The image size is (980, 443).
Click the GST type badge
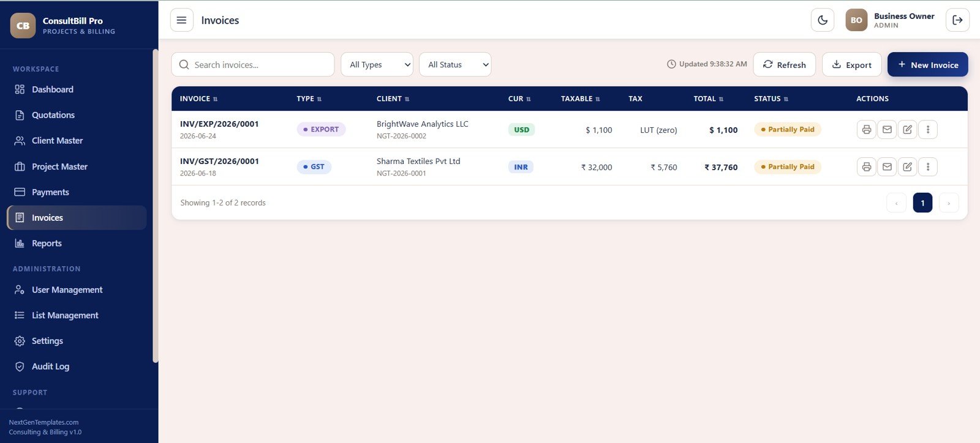tap(314, 167)
